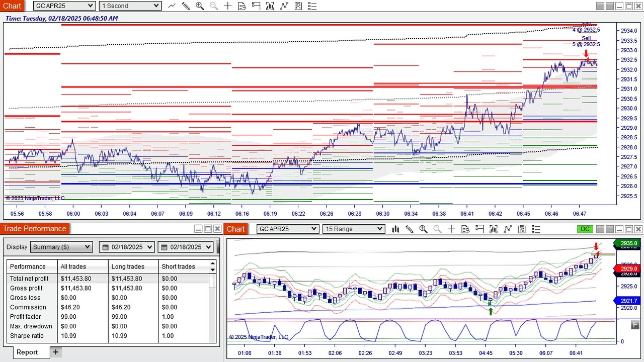
Task: Select the Total net profit row label
Action: point(30,279)
